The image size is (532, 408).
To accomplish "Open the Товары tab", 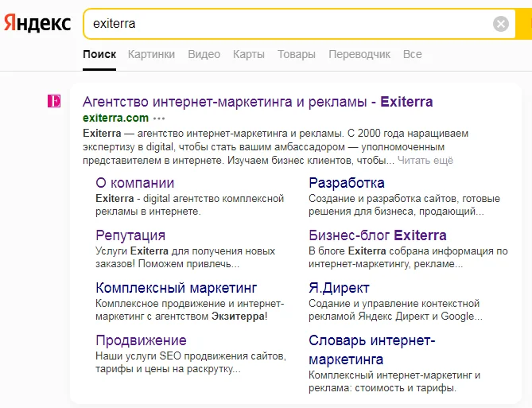I will pos(297,54).
